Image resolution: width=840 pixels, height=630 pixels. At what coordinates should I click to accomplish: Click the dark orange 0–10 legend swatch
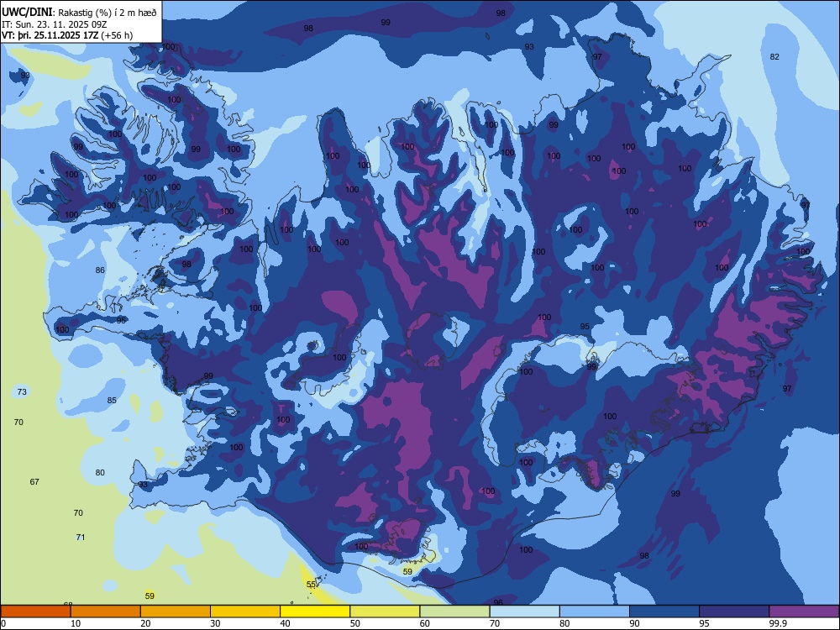[35, 612]
